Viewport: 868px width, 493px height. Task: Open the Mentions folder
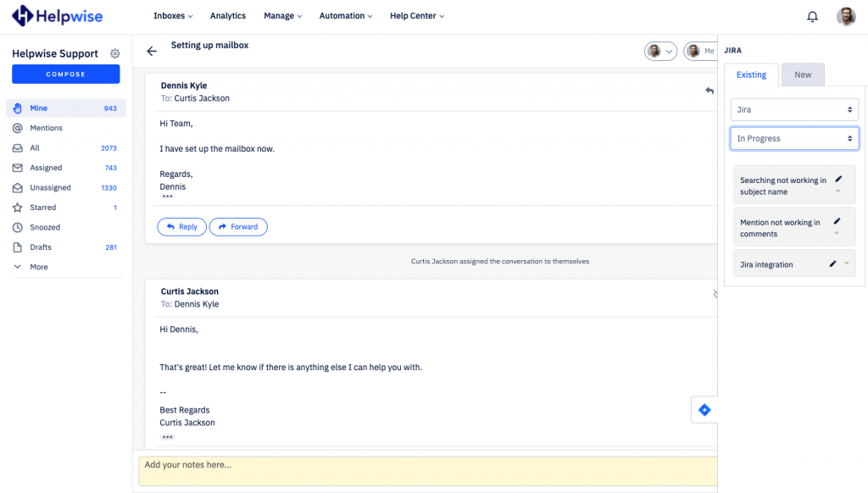click(x=66, y=128)
